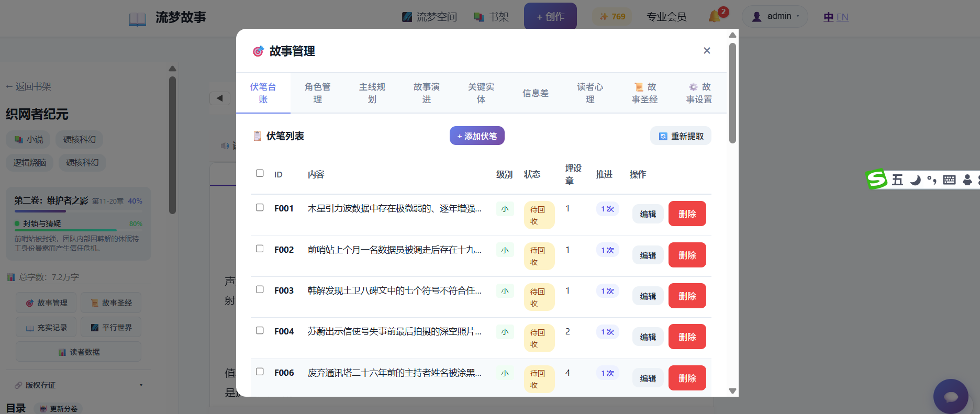Click 待回收 status of F001
This screenshot has height=414, width=980.
539,215
